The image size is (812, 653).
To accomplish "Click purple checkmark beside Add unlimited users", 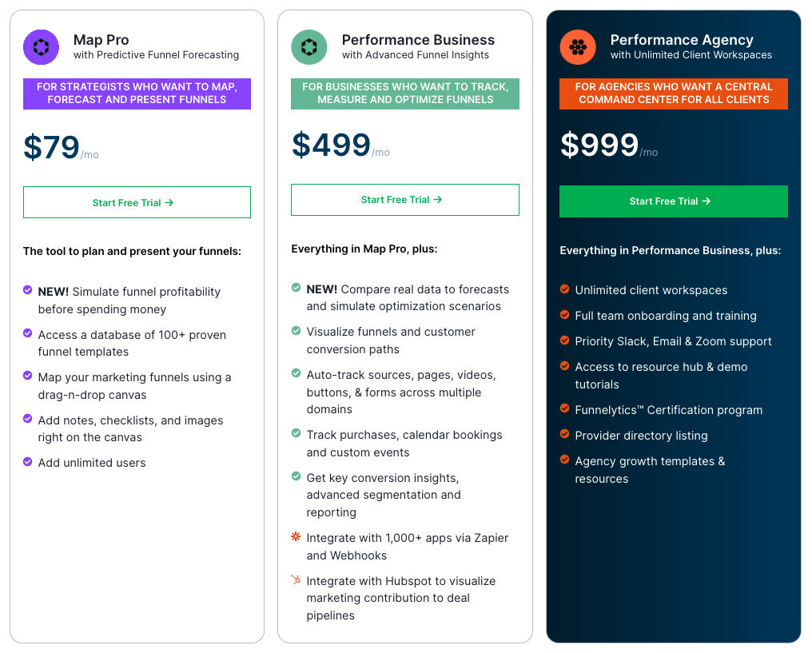I will 28,462.
